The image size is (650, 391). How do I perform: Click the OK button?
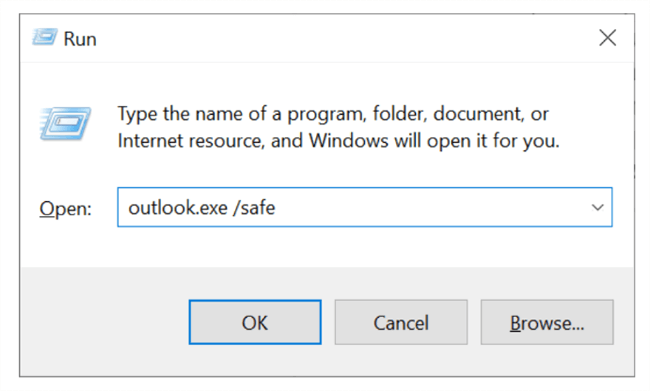(x=255, y=322)
